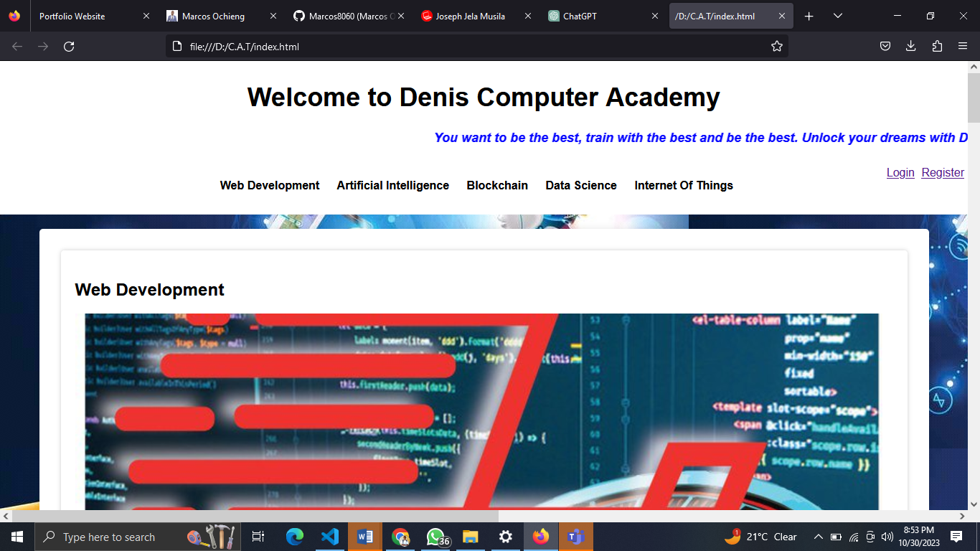Open volume speaker tray icon

point(887,537)
